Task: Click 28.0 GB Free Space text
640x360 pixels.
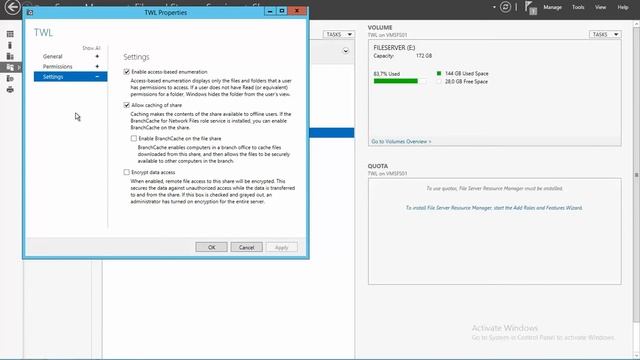Action: 466,82
